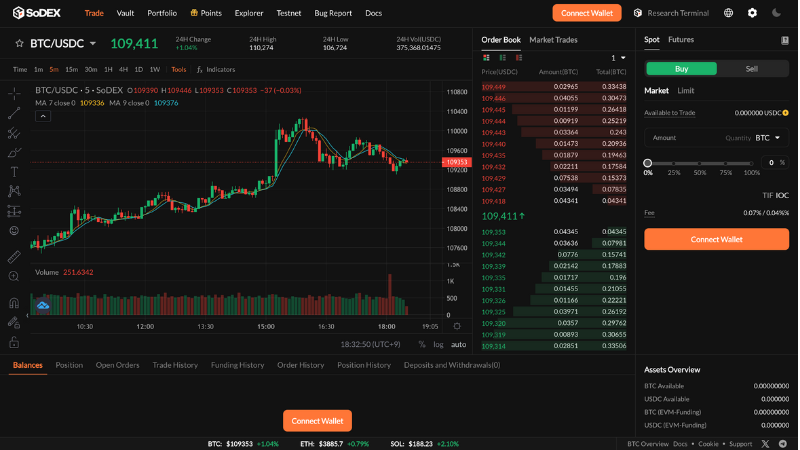Select the text annotation tool

pos(14,172)
